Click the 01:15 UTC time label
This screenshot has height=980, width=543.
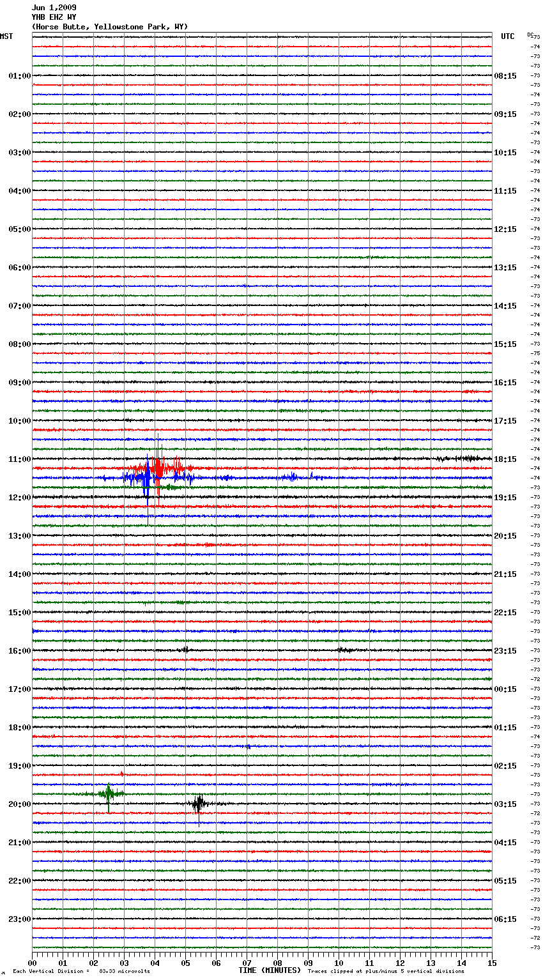coord(505,728)
